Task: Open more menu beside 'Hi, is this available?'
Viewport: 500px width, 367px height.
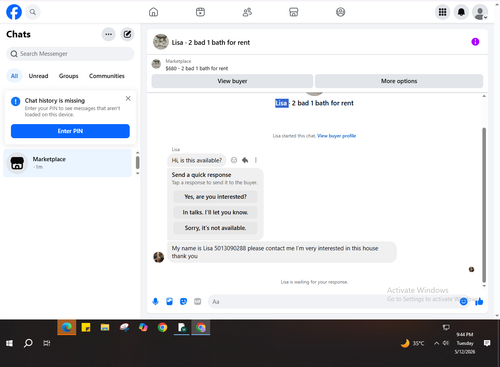Action: pyautogui.click(x=256, y=160)
